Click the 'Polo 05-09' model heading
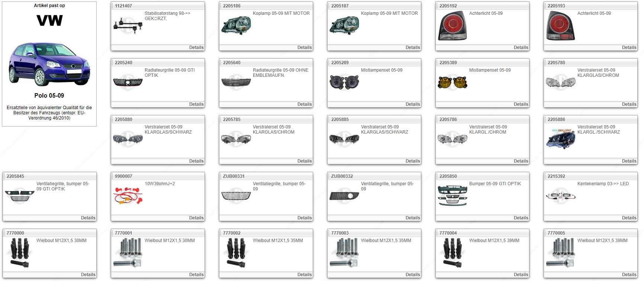The height and width of the screenshot is (281, 644). (49, 95)
